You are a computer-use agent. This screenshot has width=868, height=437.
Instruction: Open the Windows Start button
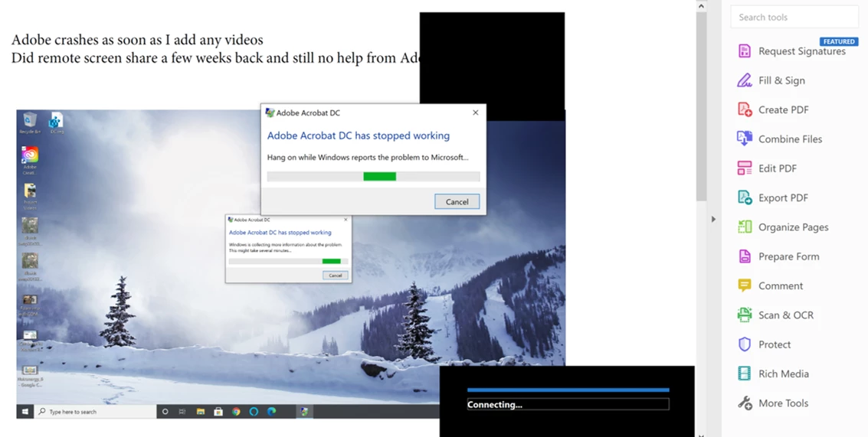[25, 412]
